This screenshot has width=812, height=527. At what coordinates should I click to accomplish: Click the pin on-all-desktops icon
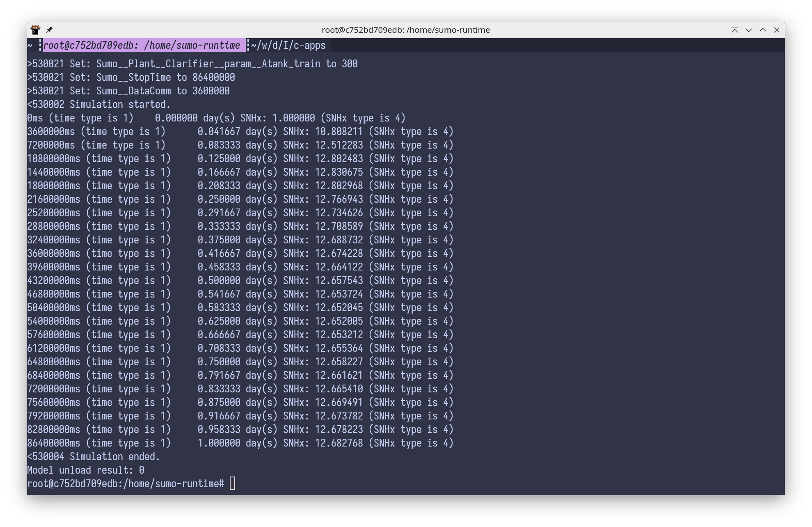[x=50, y=30]
